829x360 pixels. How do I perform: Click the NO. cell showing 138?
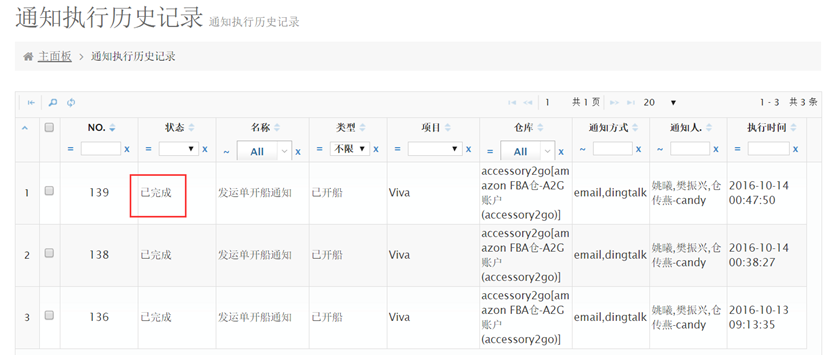pyautogui.click(x=99, y=255)
